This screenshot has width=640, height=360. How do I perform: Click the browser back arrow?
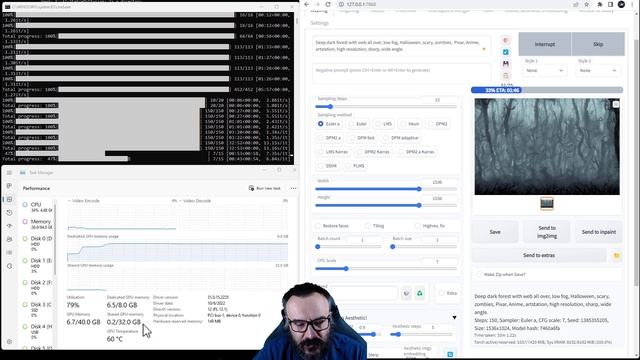(307, 4)
